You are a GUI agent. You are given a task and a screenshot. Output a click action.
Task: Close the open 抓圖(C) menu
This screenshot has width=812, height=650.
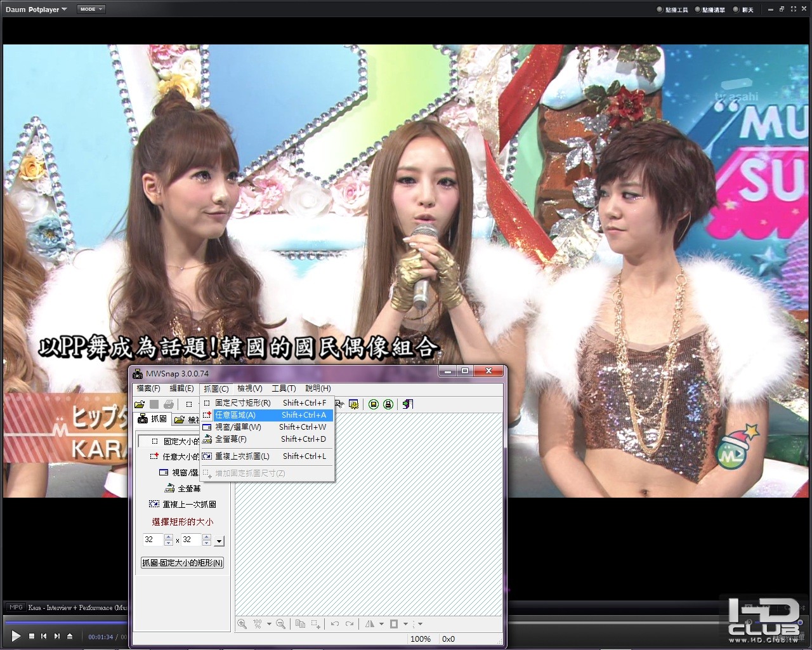click(216, 388)
